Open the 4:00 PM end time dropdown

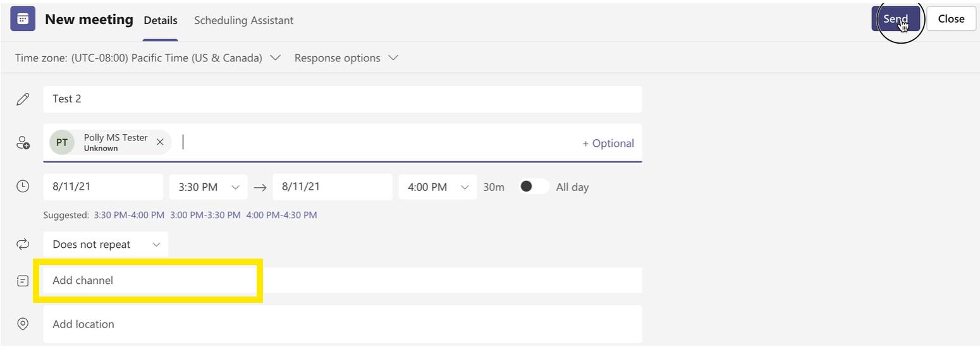[438, 187]
